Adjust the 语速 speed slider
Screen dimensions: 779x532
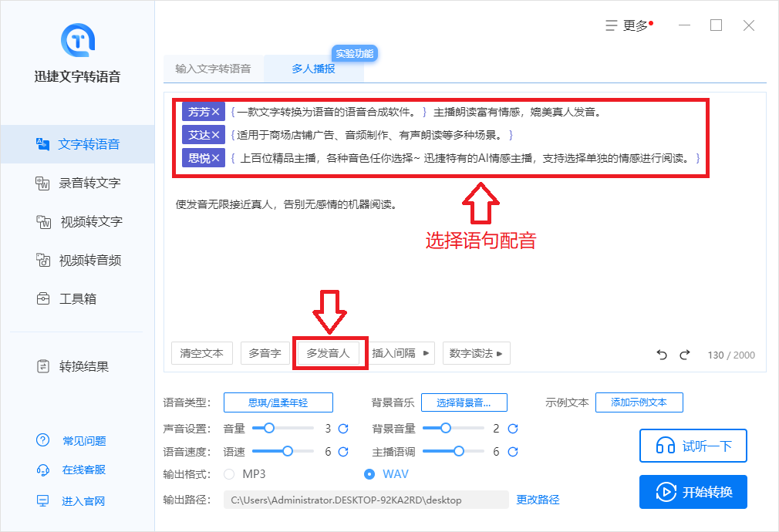coord(283,451)
